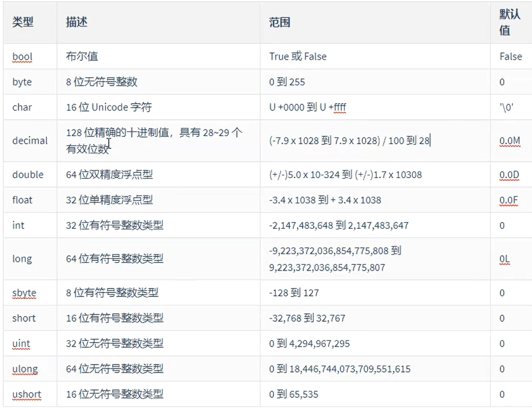
Task: Click the ulong type cell
Action: tap(25, 369)
